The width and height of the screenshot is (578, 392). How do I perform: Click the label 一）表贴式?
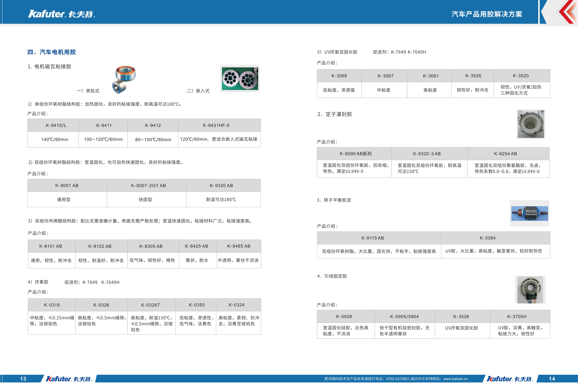pos(88,91)
